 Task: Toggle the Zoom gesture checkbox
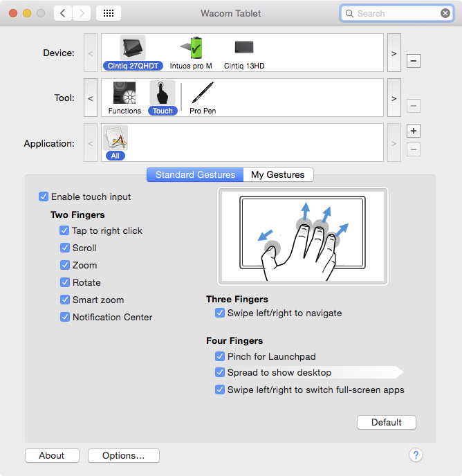tap(64, 265)
